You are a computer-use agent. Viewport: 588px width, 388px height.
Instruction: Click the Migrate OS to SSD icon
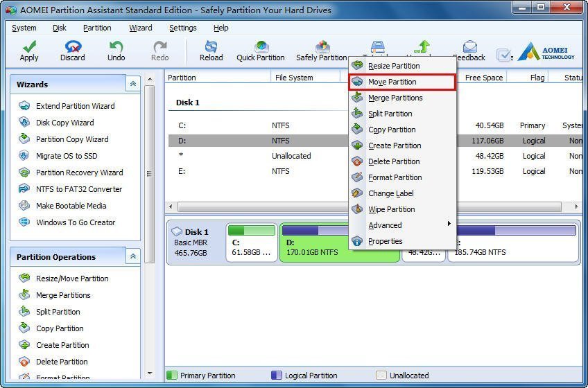click(x=24, y=155)
